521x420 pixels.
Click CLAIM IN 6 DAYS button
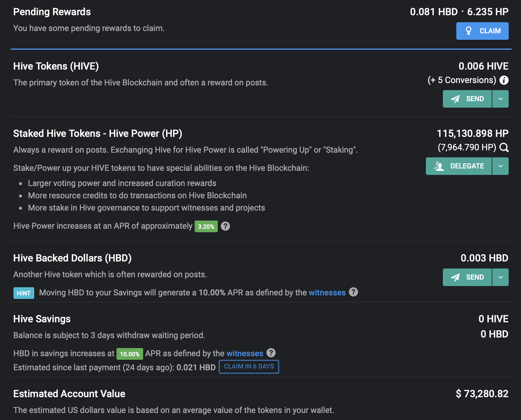249,366
